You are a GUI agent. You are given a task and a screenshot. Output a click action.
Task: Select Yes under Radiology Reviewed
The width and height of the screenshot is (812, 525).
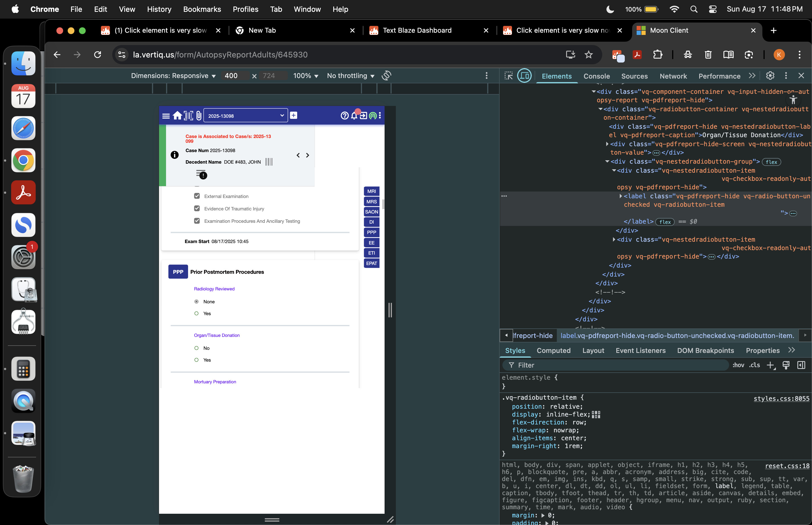(x=197, y=313)
